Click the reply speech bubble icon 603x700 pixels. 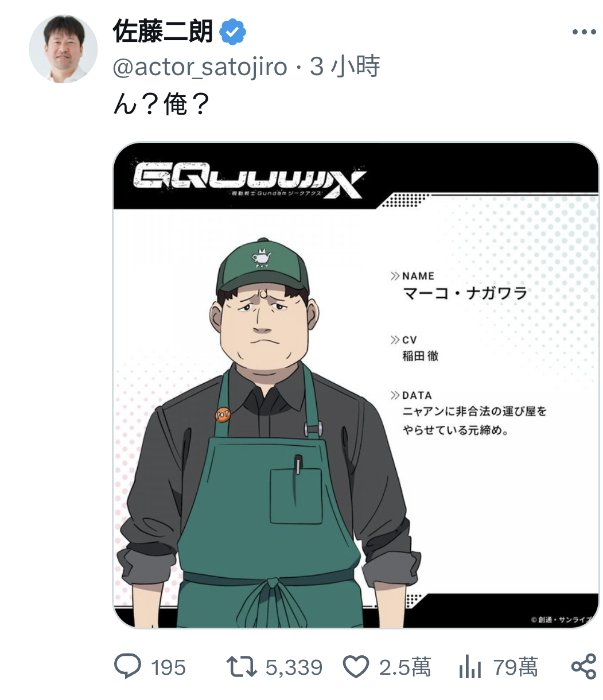pyautogui.click(x=127, y=667)
